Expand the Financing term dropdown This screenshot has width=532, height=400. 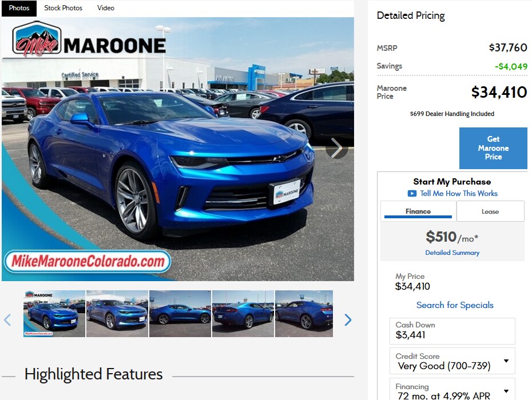click(x=506, y=391)
